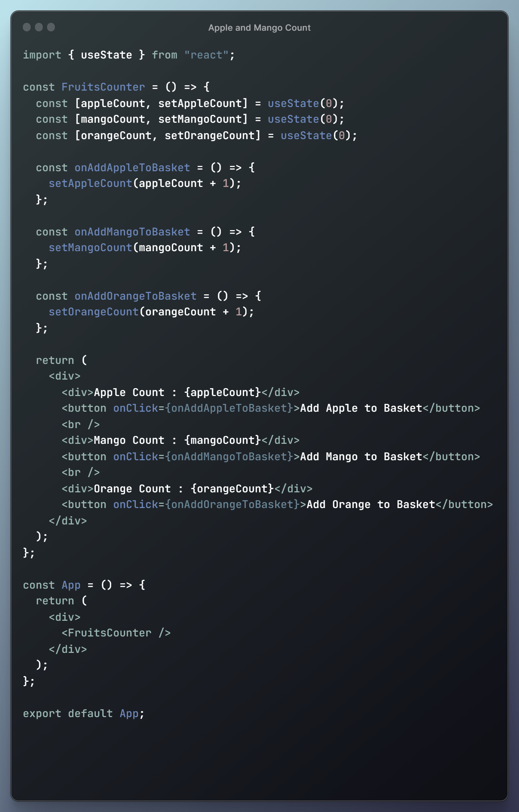Click the "react" import string
The image size is (519, 812).
point(206,55)
